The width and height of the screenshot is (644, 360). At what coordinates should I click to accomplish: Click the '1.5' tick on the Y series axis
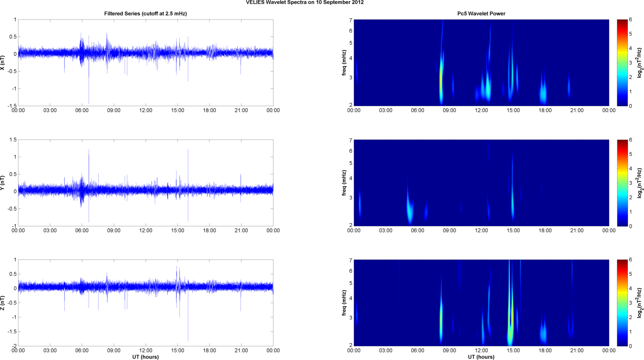click(x=13, y=140)
